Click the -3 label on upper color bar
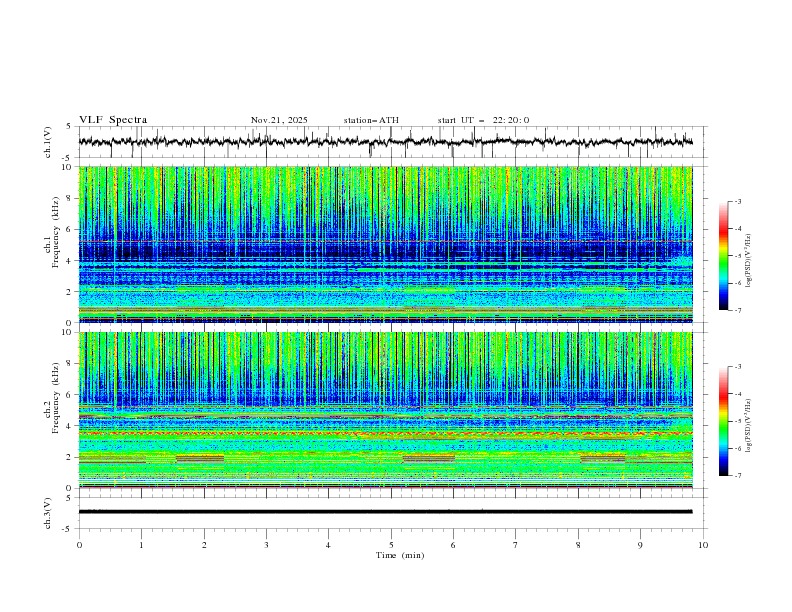Image resolution: width=792 pixels, height=612 pixels. click(x=737, y=201)
